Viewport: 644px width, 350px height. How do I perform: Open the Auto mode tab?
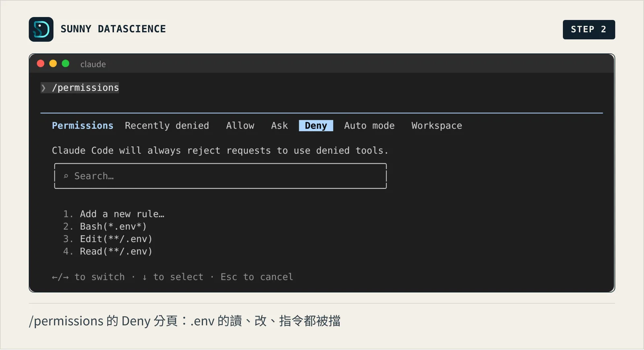369,126
